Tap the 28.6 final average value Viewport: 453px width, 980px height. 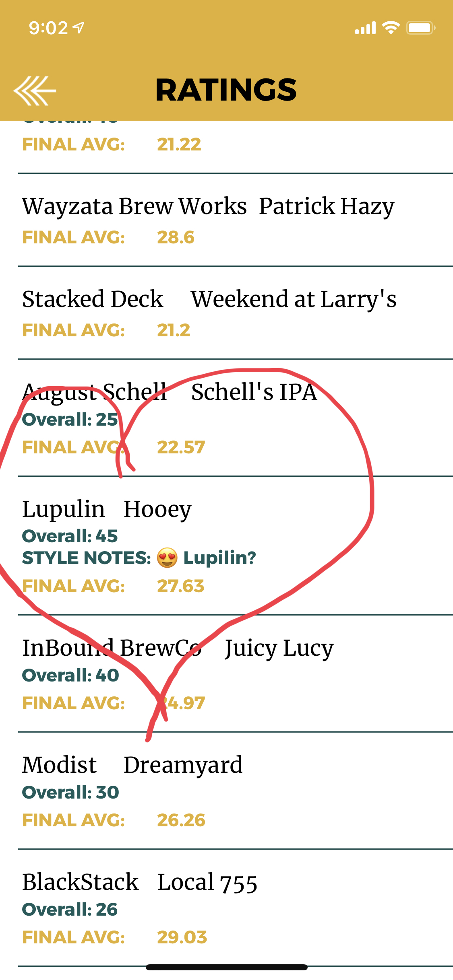point(176,237)
